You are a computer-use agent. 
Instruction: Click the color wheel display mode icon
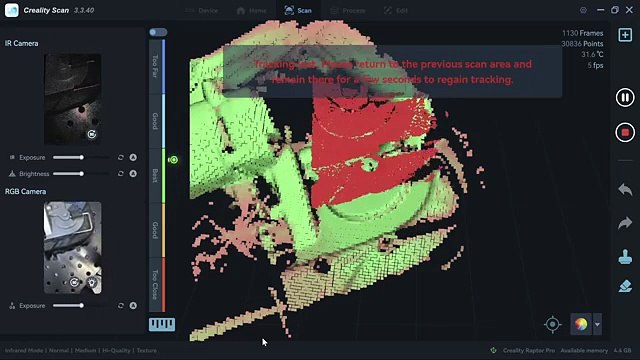[x=581, y=324]
